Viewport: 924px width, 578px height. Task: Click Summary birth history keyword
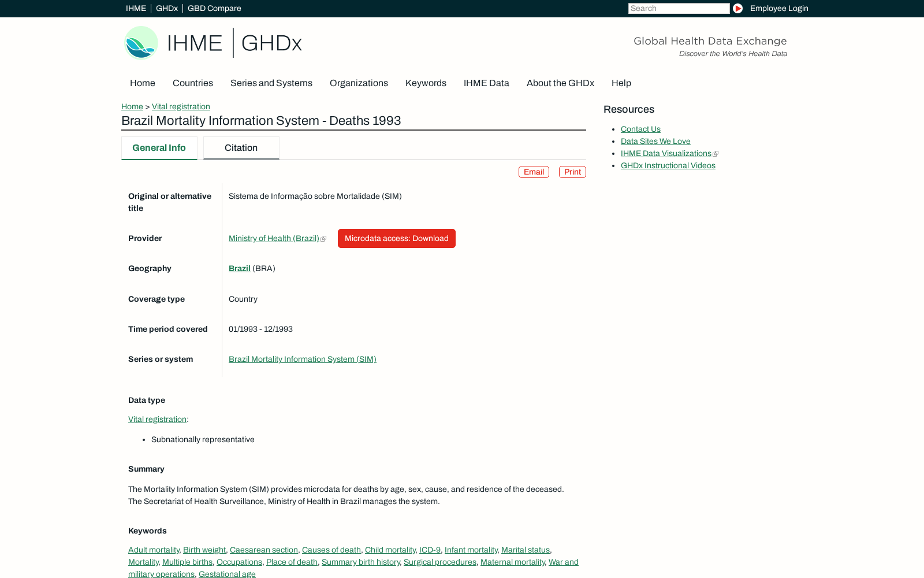click(361, 562)
